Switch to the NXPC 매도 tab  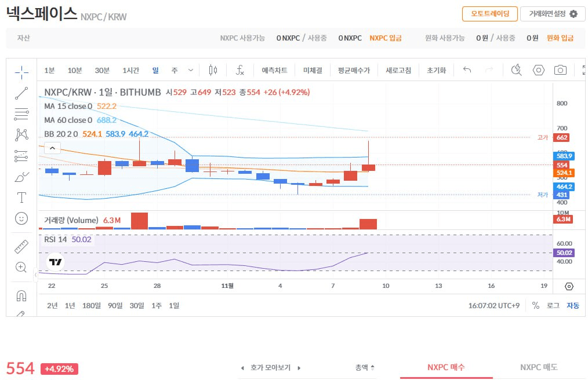coord(539,367)
